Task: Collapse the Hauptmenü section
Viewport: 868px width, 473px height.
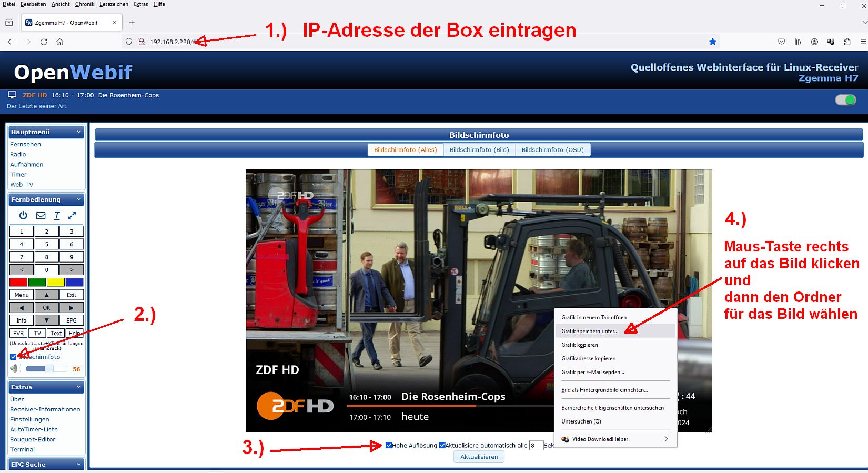Action: (79, 132)
